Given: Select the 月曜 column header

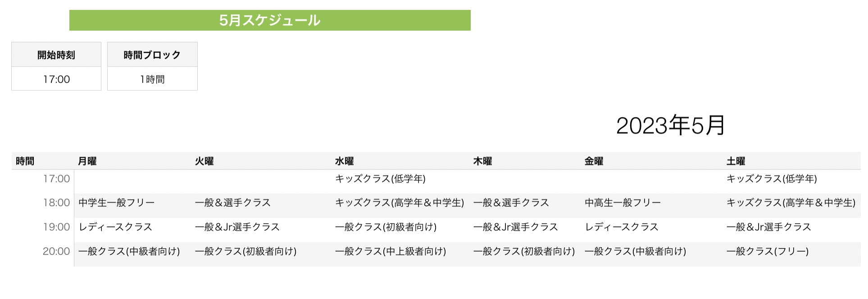Looking at the screenshot, I should click(87, 161).
